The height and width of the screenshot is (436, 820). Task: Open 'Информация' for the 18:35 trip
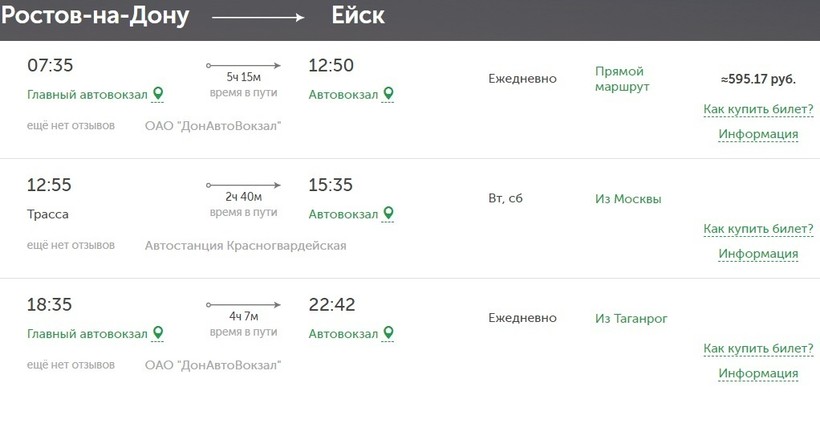(x=758, y=373)
